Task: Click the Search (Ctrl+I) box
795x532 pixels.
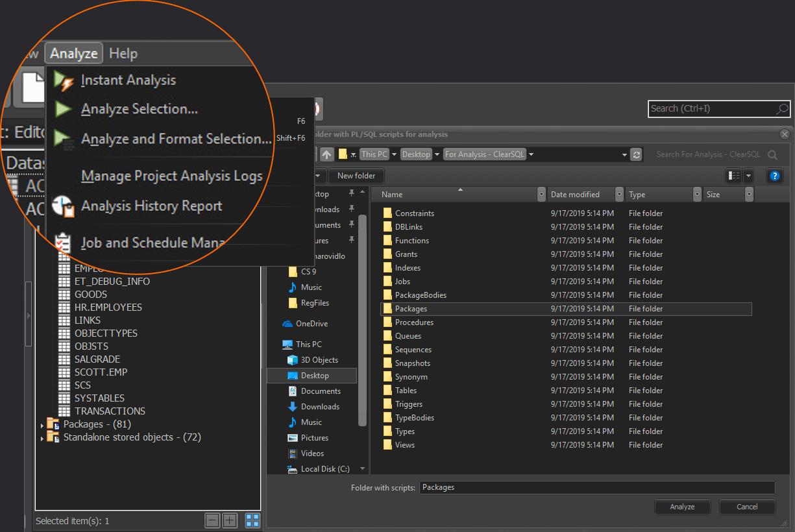Action: pyautogui.click(x=719, y=108)
